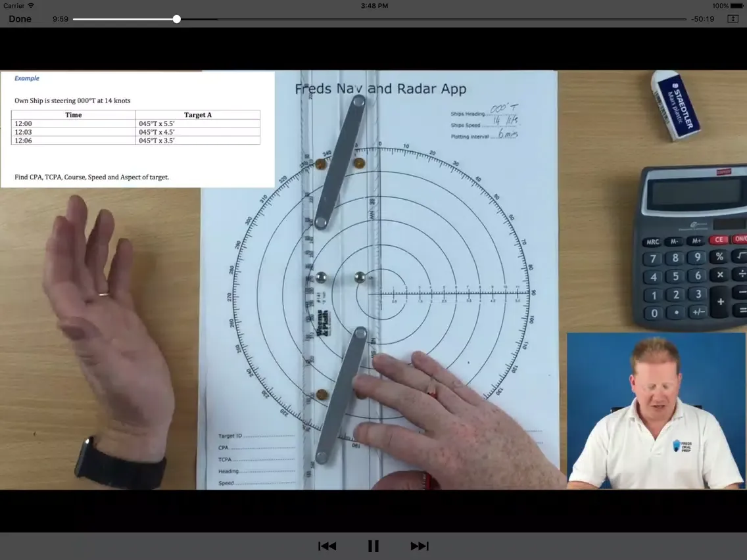This screenshot has height=560, width=747.
Task: Tap Done to close the video player
Action: click(20, 19)
